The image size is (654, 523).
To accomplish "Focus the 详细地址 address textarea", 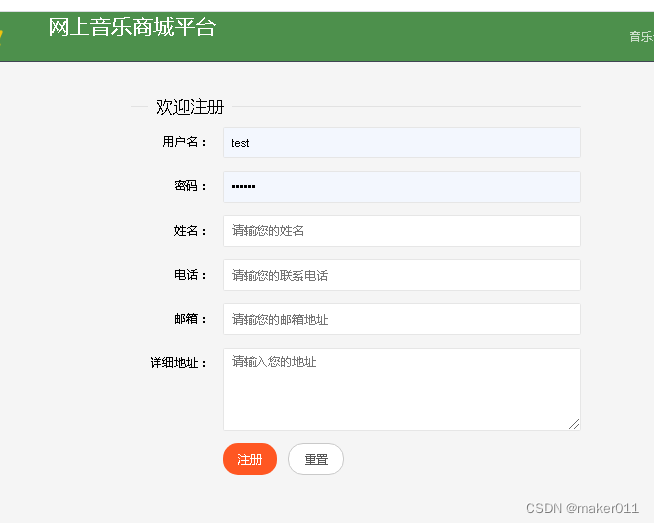I will (402, 390).
